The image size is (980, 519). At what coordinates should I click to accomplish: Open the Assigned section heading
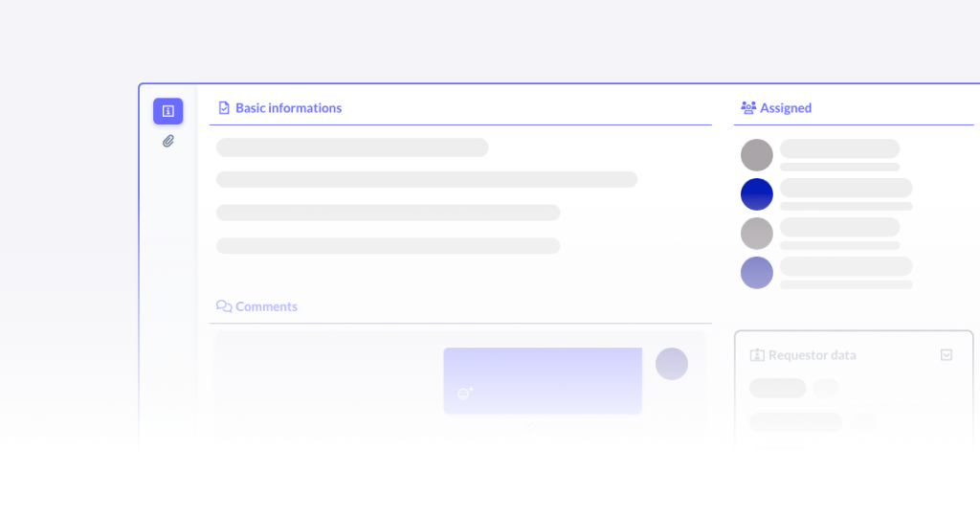[786, 107]
